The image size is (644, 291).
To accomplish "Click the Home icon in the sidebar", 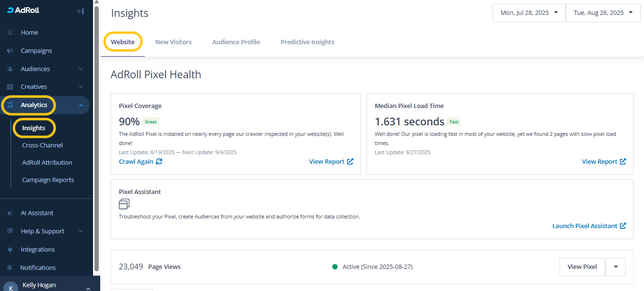I will [x=10, y=33].
